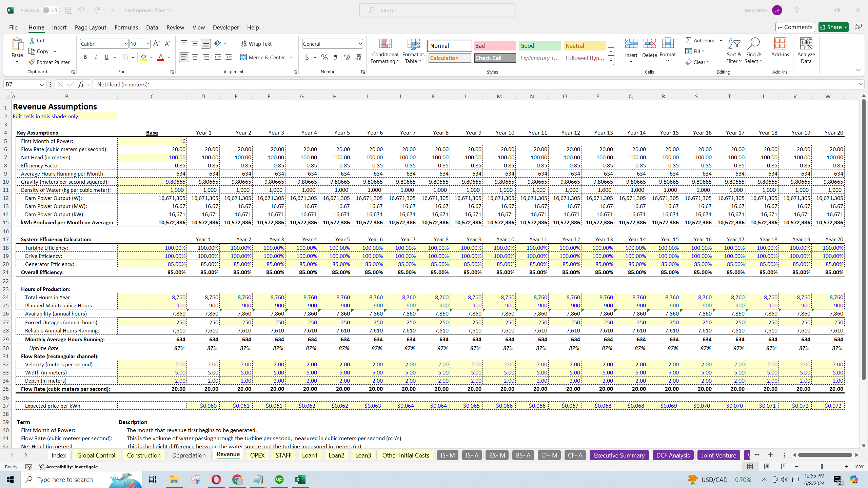The image size is (868, 488).
Task: Click Decrease Indent icon
Action: pyautogui.click(x=218, y=57)
